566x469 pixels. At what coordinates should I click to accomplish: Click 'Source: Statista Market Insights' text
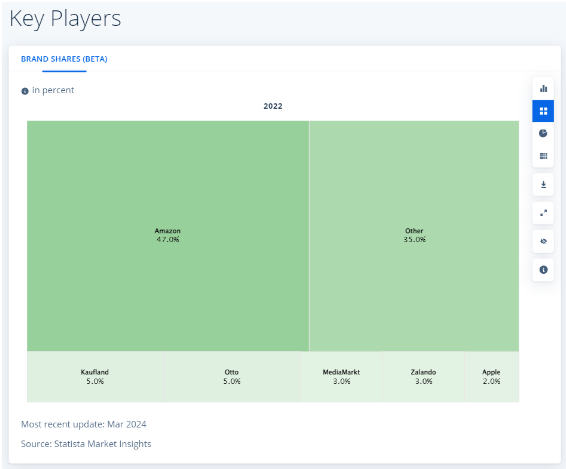86,444
